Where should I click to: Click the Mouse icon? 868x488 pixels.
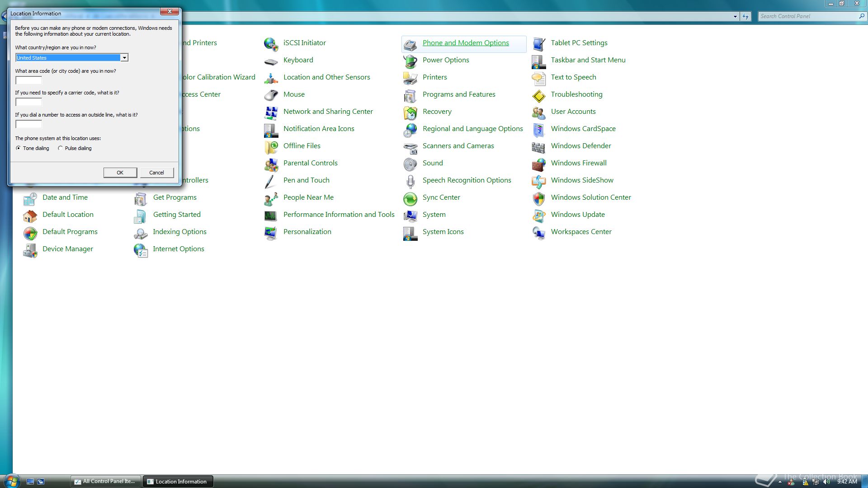tap(271, 95)
